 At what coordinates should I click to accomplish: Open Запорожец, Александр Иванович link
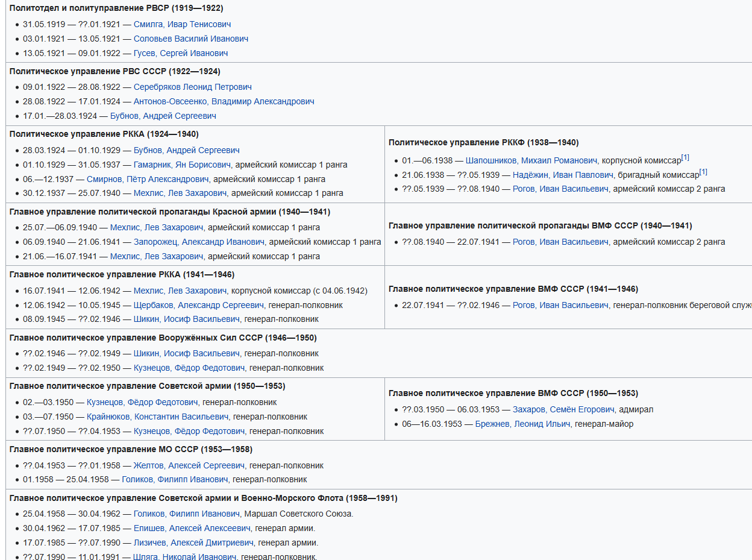[198, 242]
